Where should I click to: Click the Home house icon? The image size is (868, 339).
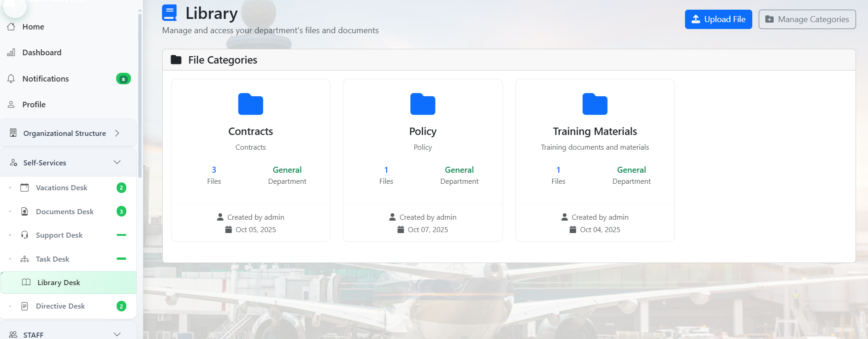pos(11,27)
